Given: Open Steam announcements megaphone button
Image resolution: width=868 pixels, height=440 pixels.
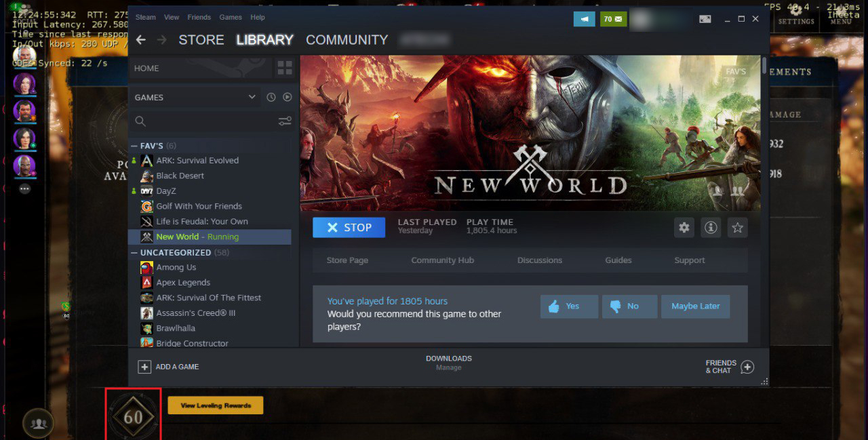Looking at the screenshot, I should pyautogui.click(x=584, y=19).
